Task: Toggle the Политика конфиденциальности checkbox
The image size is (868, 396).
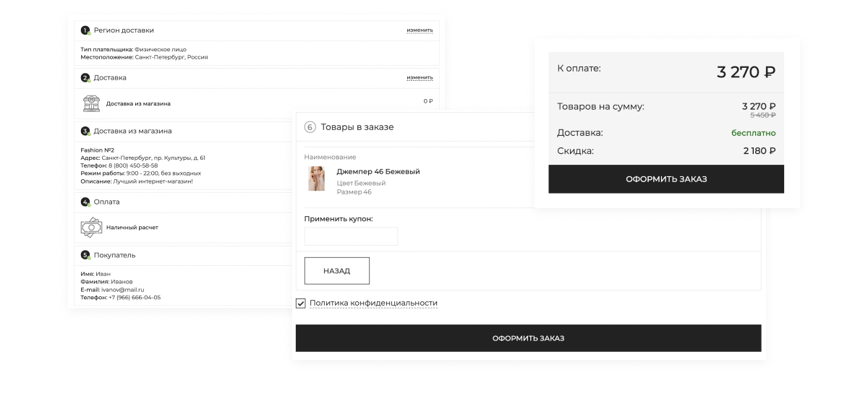Action: (301, 303)
